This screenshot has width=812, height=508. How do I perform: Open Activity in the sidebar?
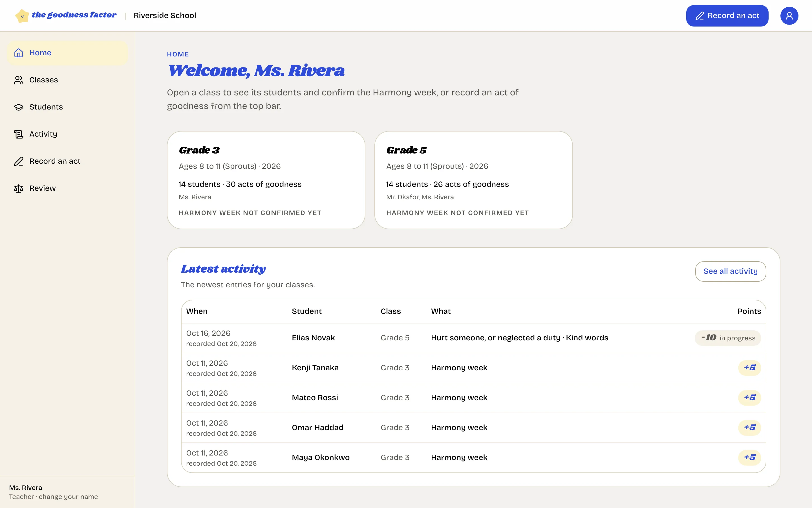point(67,134)
